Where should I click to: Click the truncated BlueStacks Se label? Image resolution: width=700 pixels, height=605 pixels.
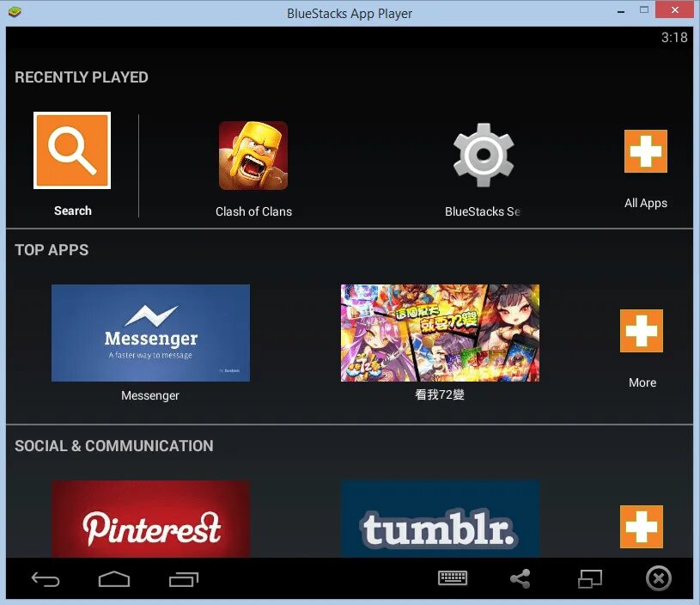(x=483, y=211)
